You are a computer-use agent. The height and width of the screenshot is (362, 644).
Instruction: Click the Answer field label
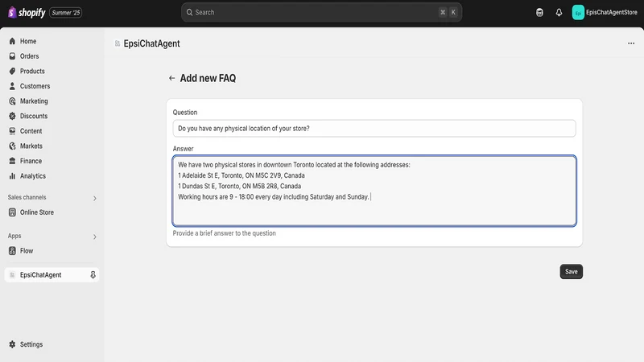183,149
